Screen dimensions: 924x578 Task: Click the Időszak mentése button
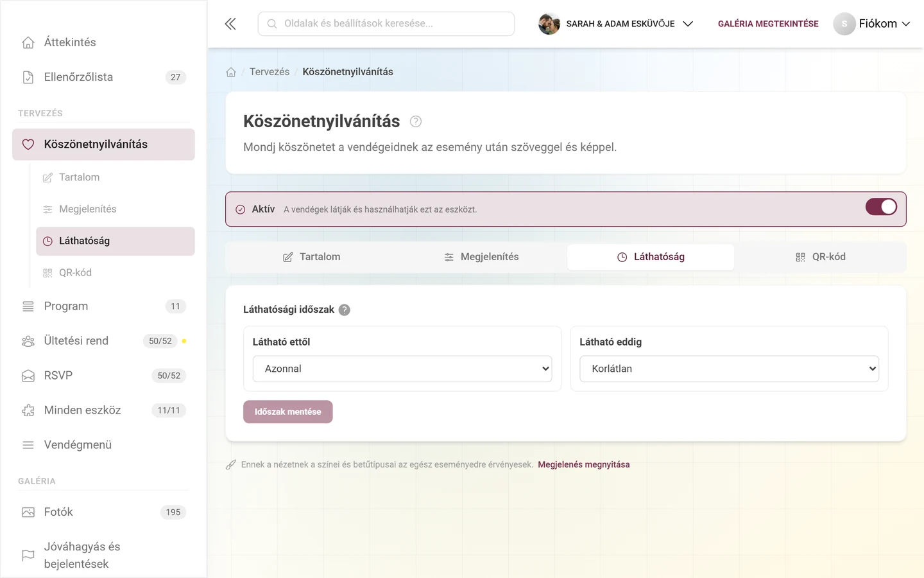(x=288, y=412)
